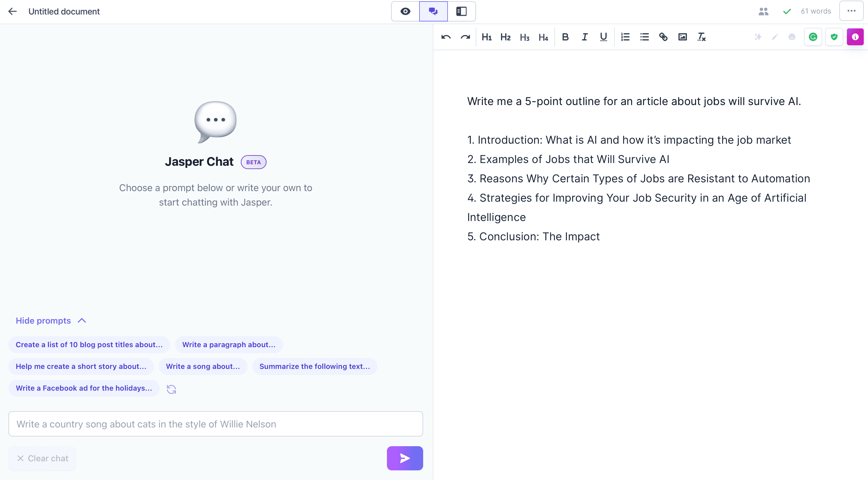Start a bulleted list
The width and height of the screenshot is (868, 480).
644,37
